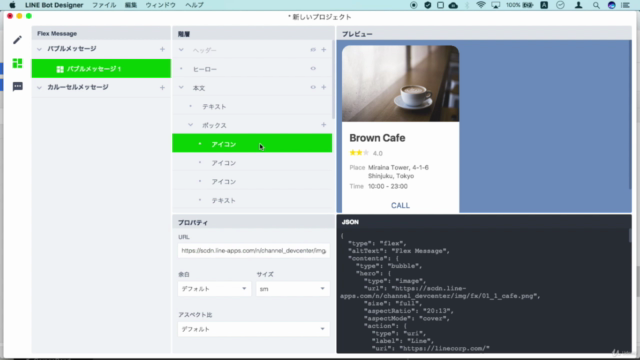The width and height of the screenshot is (640, 360).
Task: Add a new carousel message with plus
Action: pos(162,87)
